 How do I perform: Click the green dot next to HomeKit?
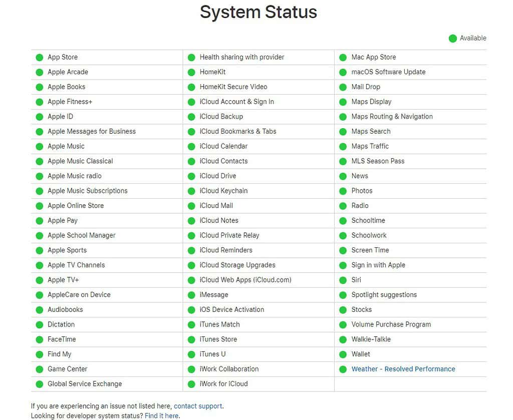pos(191,72)
